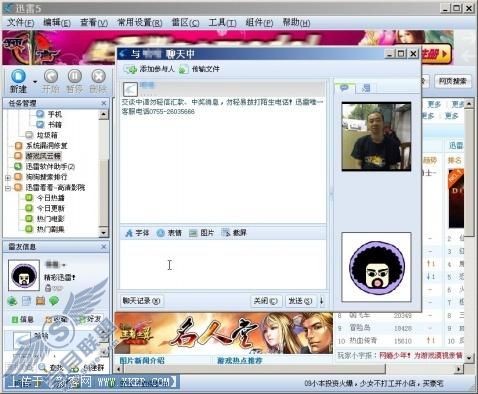The height and width of the screenshot is (394, 478).
Task: Select 垃圾箱 in the task tree
Action: pos(47,135)
